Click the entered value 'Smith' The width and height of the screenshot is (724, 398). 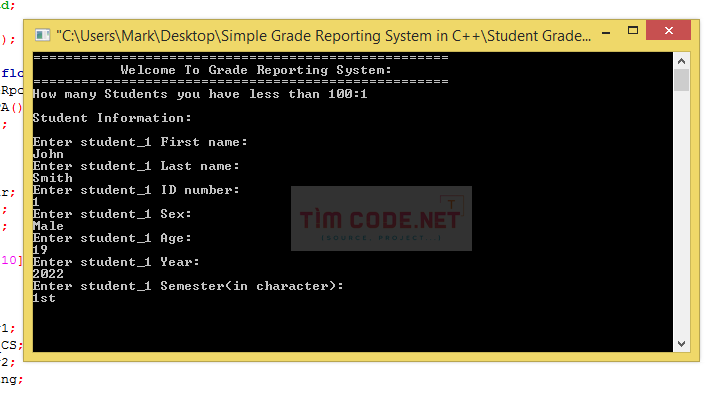tap(52, 178)
